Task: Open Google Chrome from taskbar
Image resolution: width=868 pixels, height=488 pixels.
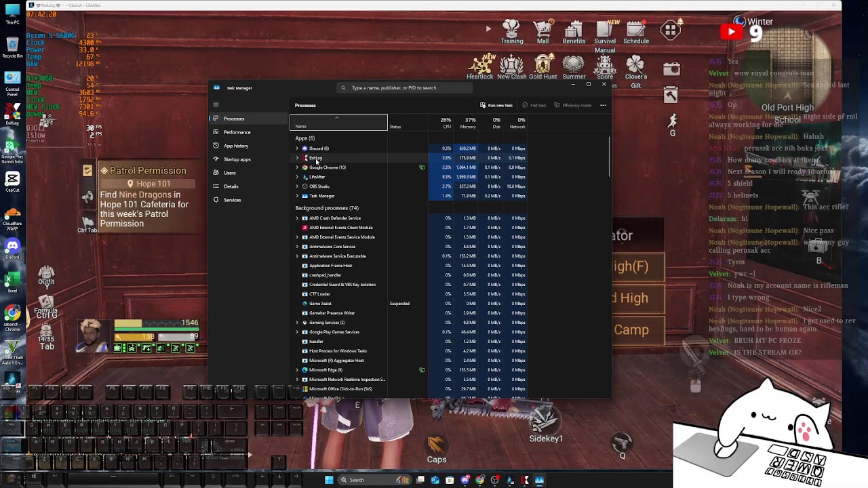Action: click(479, 480)
